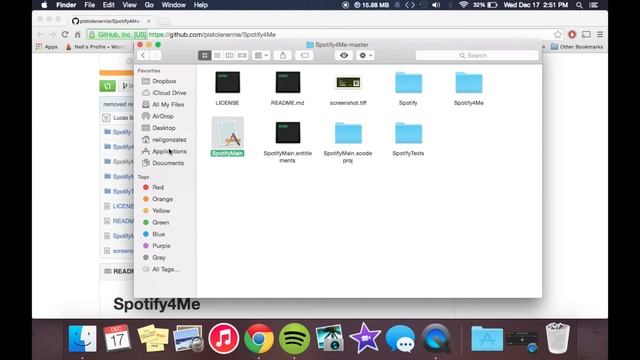Open Notification Center from menu bar

(594, 5)
